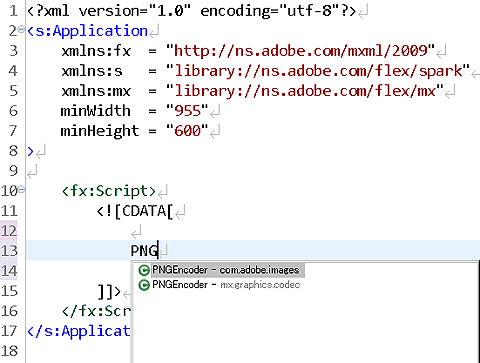This screenshot has width=480, height=363.
Task: Click the library://ns.adobe.com/flex/spark value
Action: 318,71
